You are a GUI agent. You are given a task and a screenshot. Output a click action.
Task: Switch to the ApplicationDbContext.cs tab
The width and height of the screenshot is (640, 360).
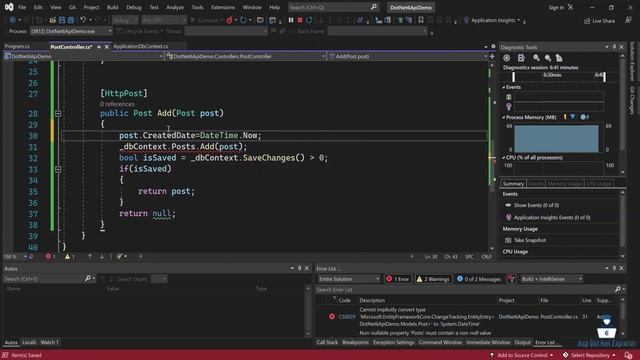(x=140, y=47)
